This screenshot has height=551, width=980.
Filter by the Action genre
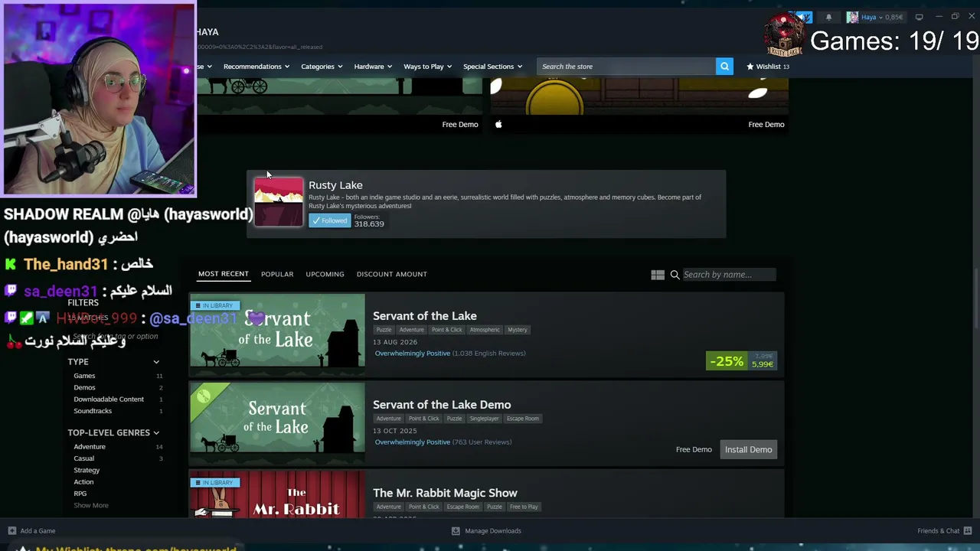pyautogui.click(x=83, y=481)
